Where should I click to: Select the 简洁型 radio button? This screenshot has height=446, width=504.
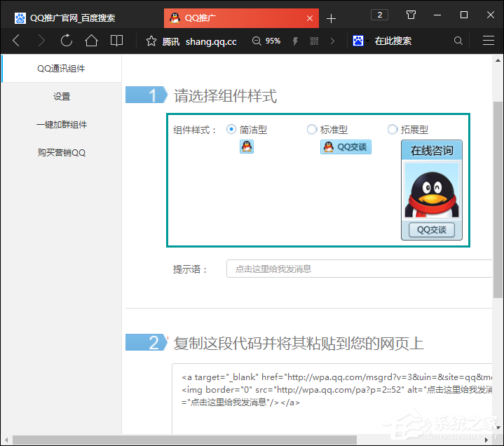click(231, 129)
